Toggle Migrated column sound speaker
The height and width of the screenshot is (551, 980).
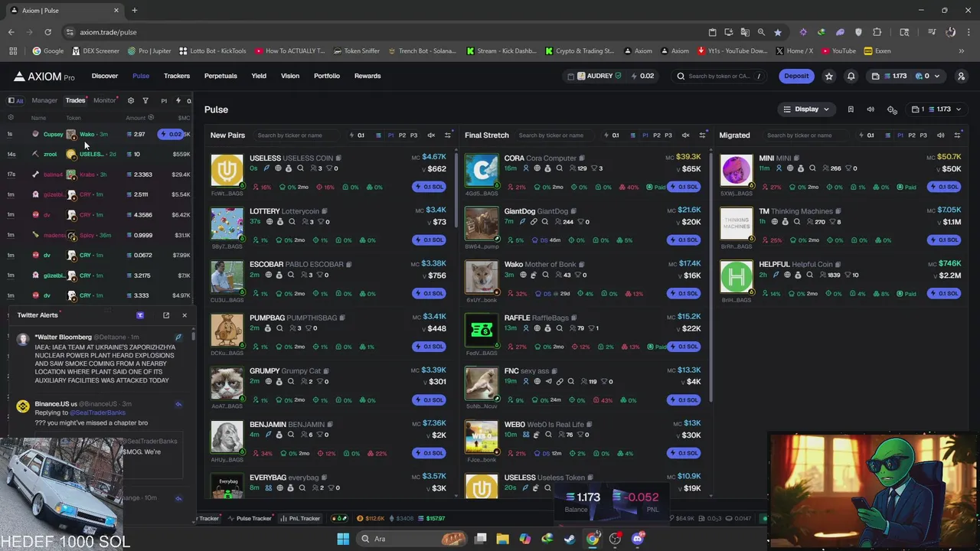pyautogui.click(x=940, y=135)
